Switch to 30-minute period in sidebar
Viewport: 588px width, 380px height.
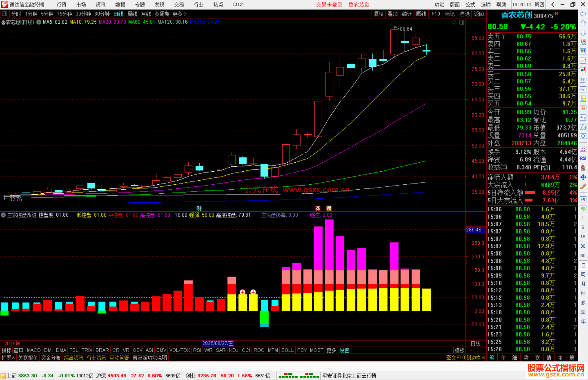point(583,246)
